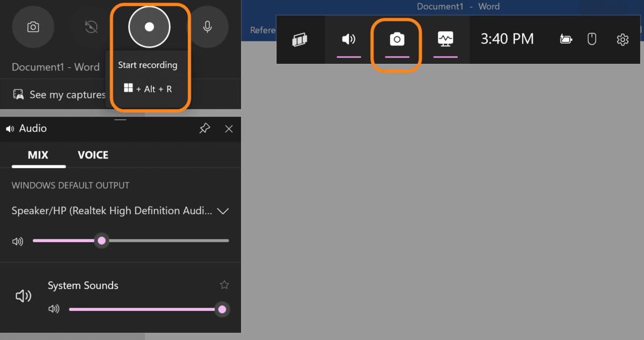Open the Audio widget speaker icon

(x=348, y=38)
